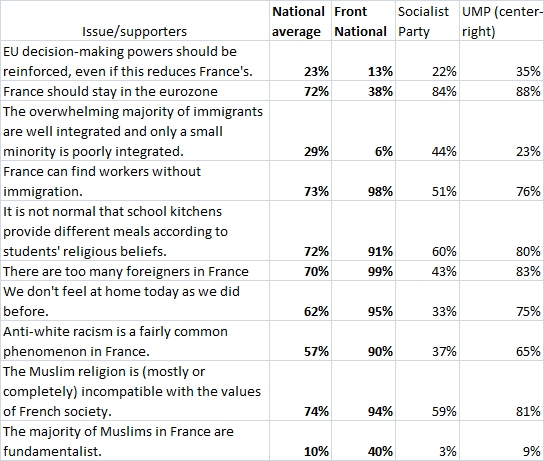Select the 6% Front National integration cell
544x461 pixels.
click(x=363, y=131)
